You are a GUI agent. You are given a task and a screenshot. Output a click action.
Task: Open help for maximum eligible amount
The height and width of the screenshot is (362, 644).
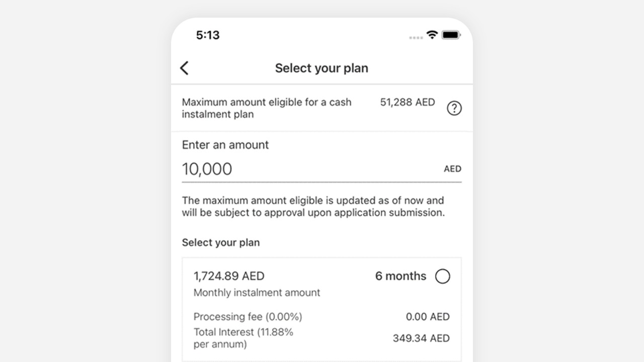(454, 108)
